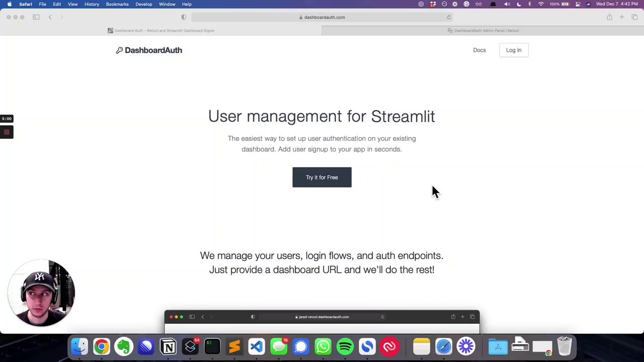Image resolution: width=644 pixels, height=362 pixels.
Task: Toggle Do Not Disturb moon icon
Action: [x=519, y=4]
